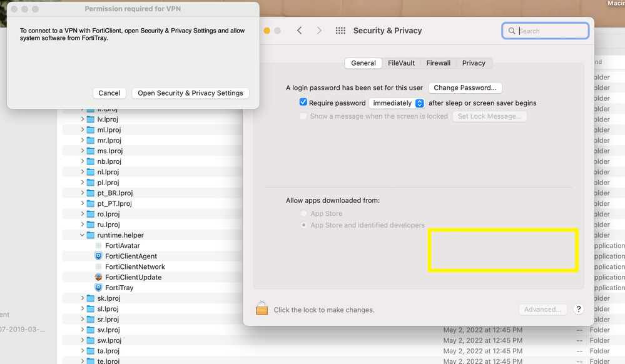Switch to the FileVault tab

click(x=401, y=63)
